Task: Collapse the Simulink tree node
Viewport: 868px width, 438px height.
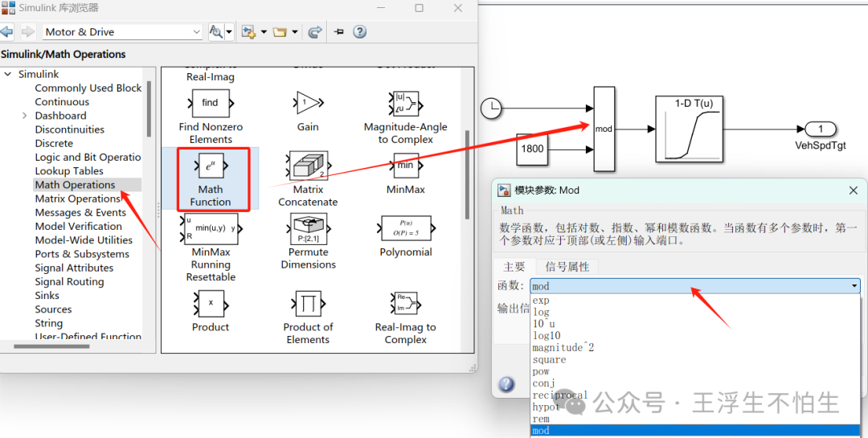Action: [x=8, y=74]
